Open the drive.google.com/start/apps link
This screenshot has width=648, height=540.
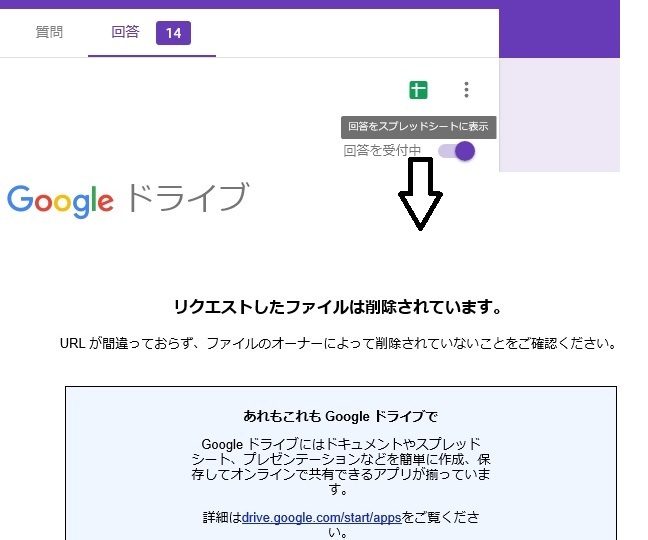322,517
